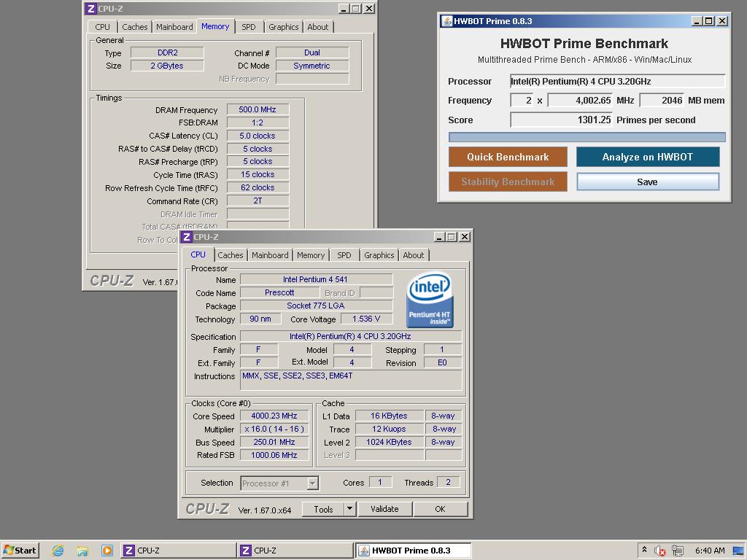This screenshot has width=747, height=560.
Task: Click the Bus Speed value 250.01 MHz
Action: tap(274, 442)
